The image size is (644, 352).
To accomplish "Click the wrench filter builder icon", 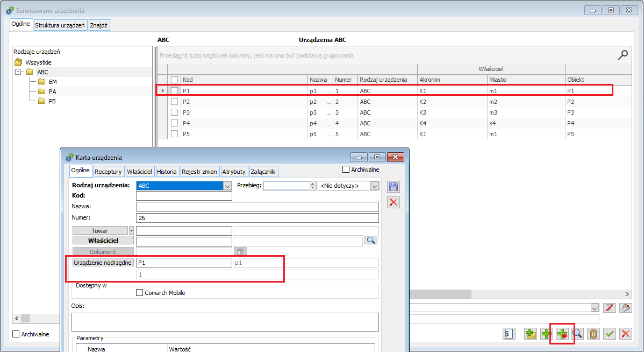I will click(625, 307).
